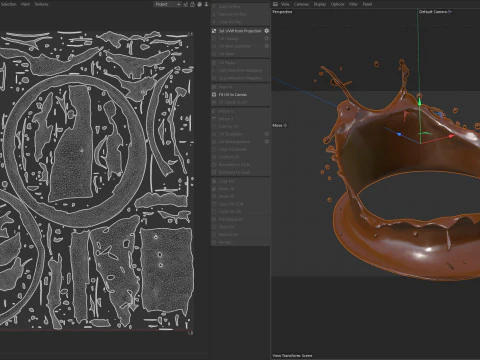Click the Perspective label in the viewport
The image size is (480, 360).
point(282,12)
